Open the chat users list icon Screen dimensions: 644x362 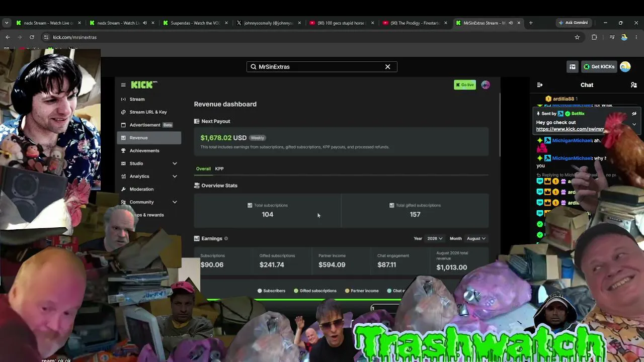(634, 85)
